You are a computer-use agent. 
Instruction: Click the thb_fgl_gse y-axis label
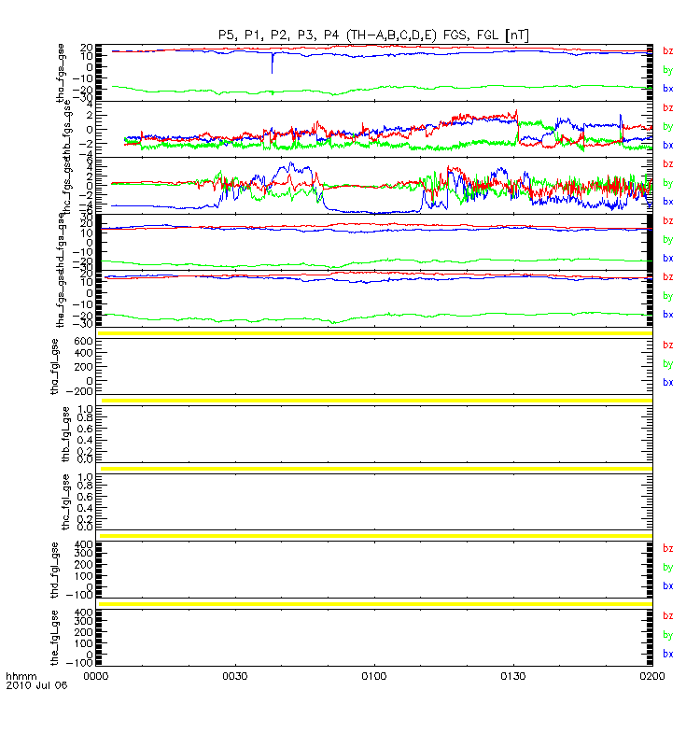[x=65, y=434]
